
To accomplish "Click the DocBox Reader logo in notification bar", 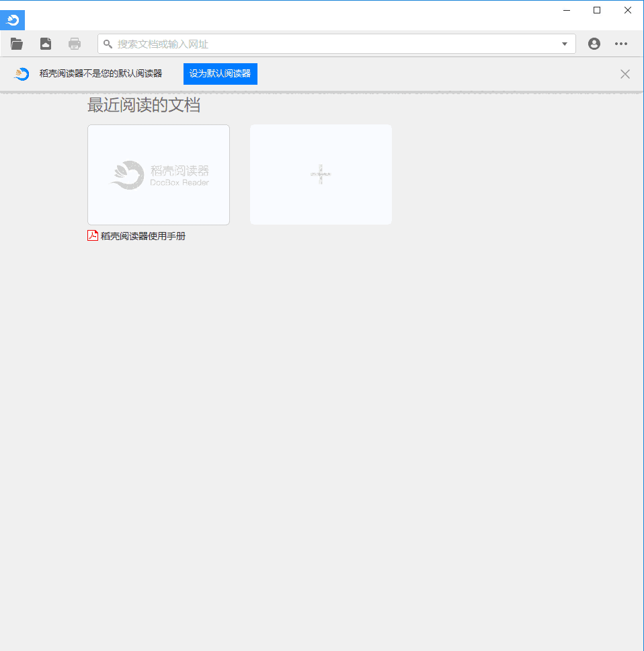I will tap(21, 73).
